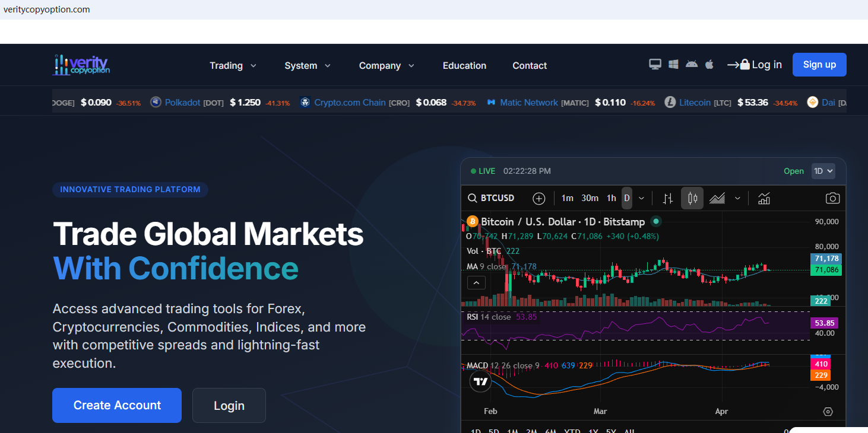The width and height of the screenshot is (868, 433).
Task: Click the Polkadot price $1.250
Action: (245, 102)
